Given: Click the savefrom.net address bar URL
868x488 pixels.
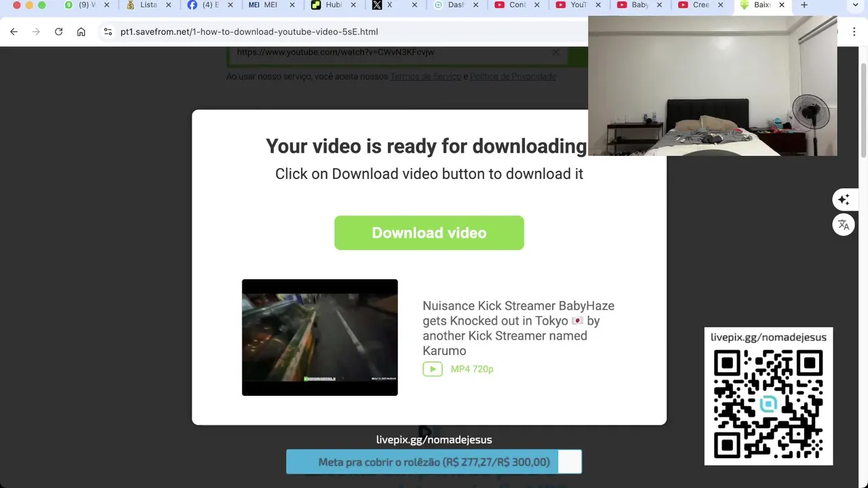Looking at the screenshot, I should pos(249,32).
